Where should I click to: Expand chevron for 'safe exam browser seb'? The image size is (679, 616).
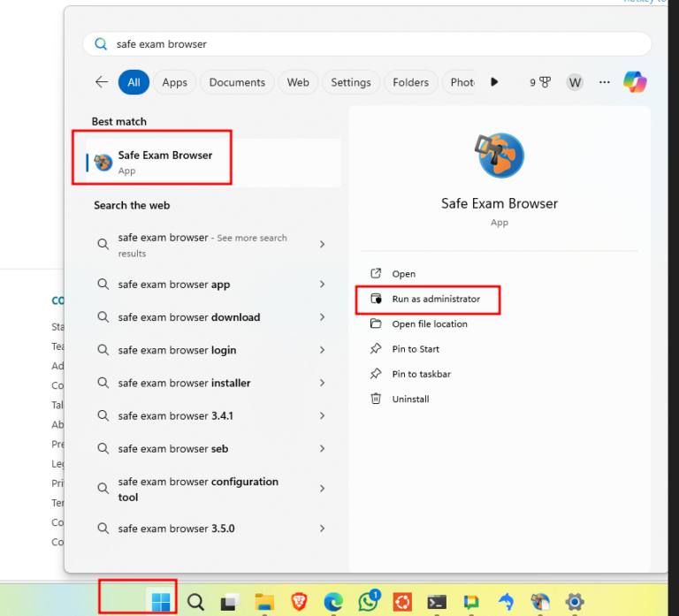tap(322, 449)
